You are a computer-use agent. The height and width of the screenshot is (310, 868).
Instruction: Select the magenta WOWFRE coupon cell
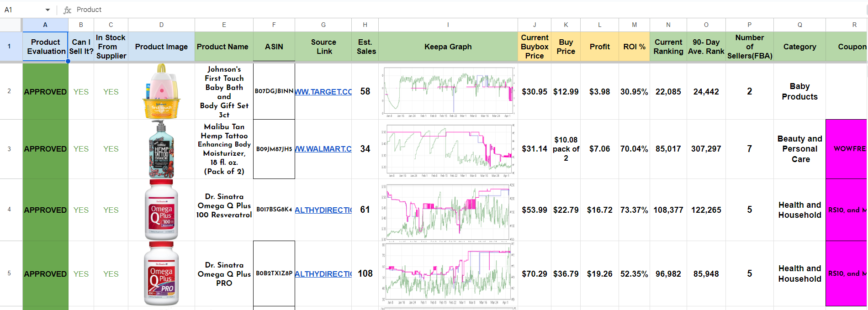846,149
